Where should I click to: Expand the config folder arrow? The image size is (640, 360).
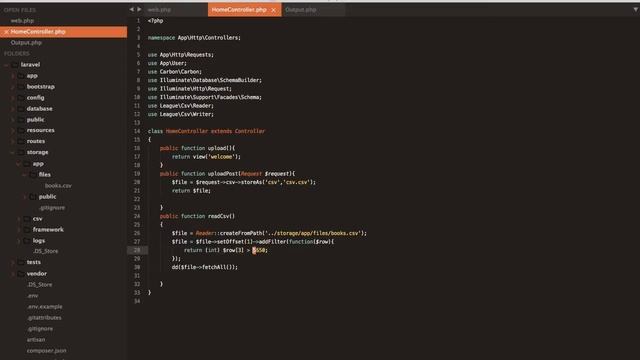[13, 98]
